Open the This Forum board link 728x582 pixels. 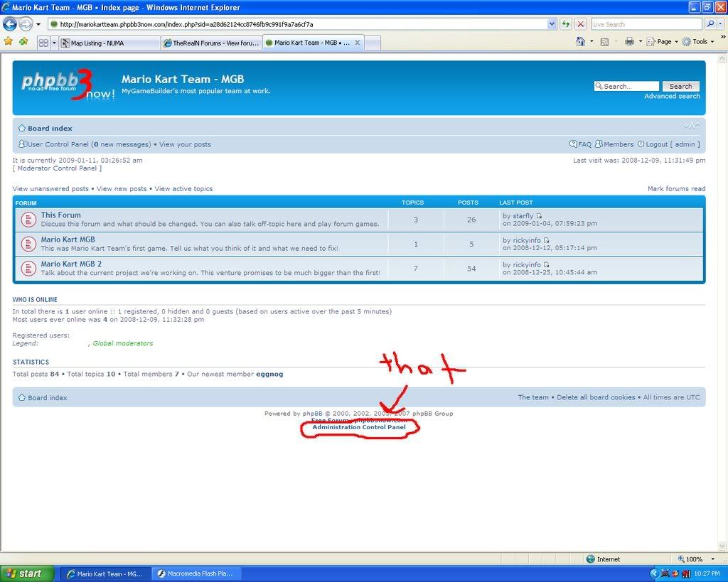[61, 215]
